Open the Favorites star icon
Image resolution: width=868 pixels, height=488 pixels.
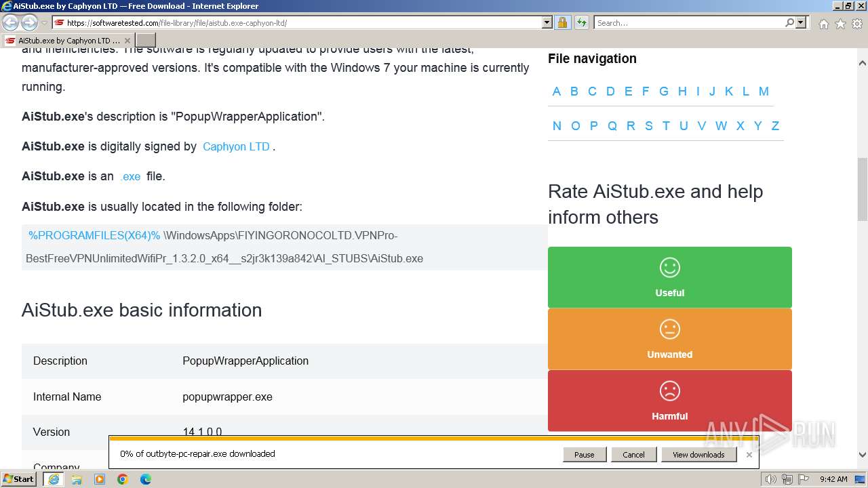(840, 24)
